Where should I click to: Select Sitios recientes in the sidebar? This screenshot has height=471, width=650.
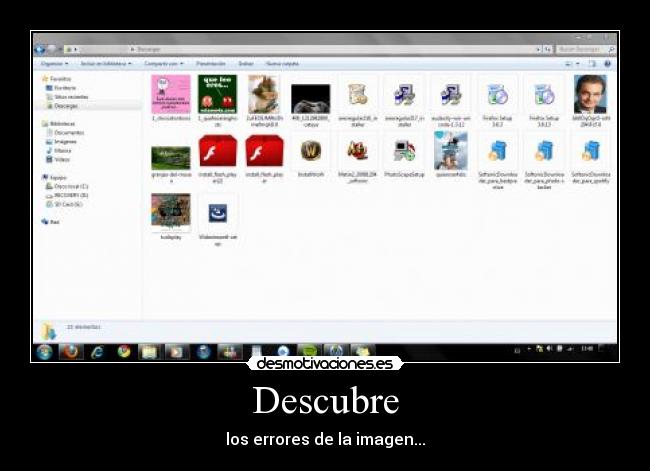67,97
